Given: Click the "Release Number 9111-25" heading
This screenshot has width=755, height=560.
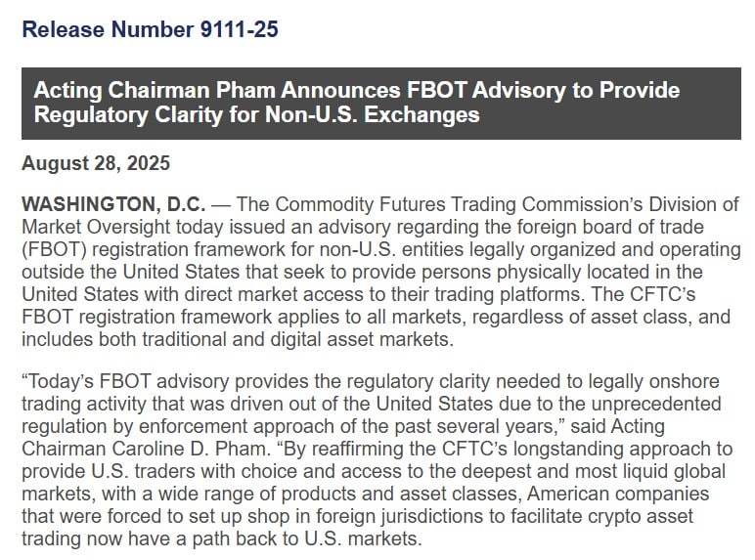Looking at the screenshot, I should [x=150, y=30].
